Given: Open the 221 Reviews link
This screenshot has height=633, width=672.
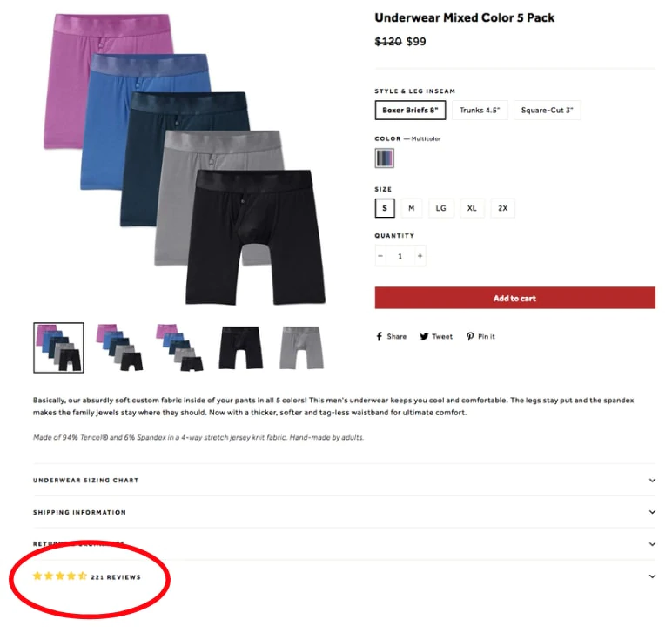Looking at the screenshot, I should [x=116, y=577].
